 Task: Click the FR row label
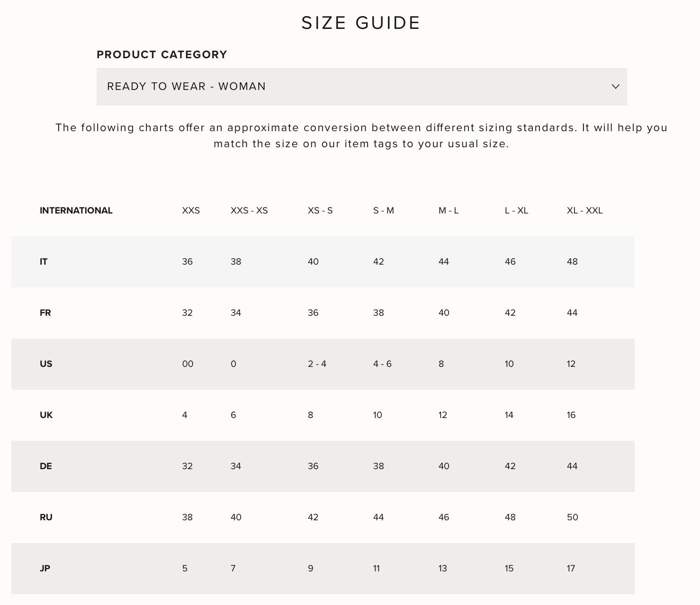click(45, 312)
